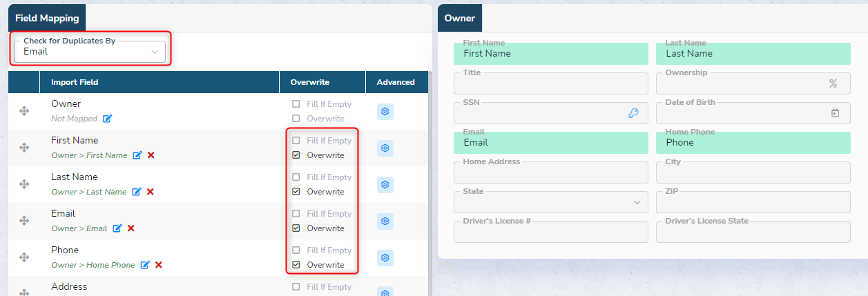
Task: Edit the Owner > Last Name mapping
Action: click(136, 192)
